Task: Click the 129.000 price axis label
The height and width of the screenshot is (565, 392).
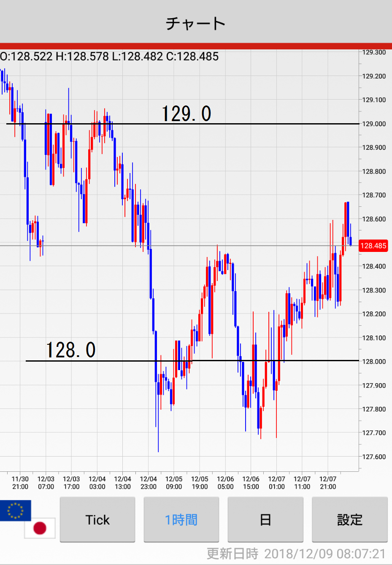Action: point(374,124)
